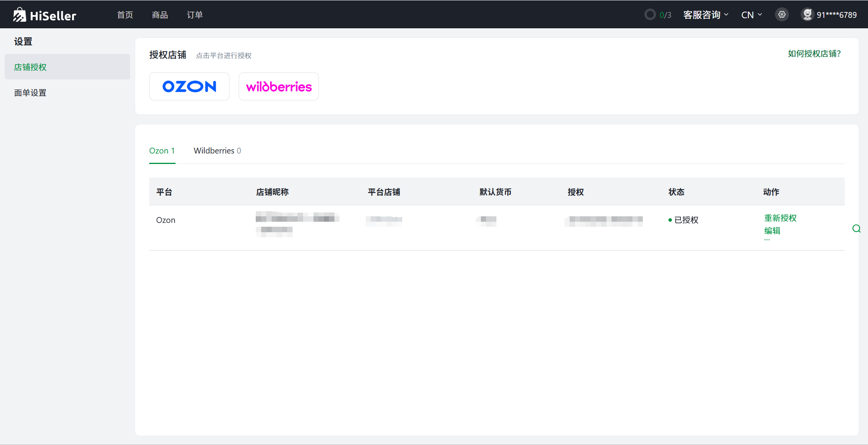Open the settings gear icon
Viewport: 868px width, 445px height.
(782, 15)
